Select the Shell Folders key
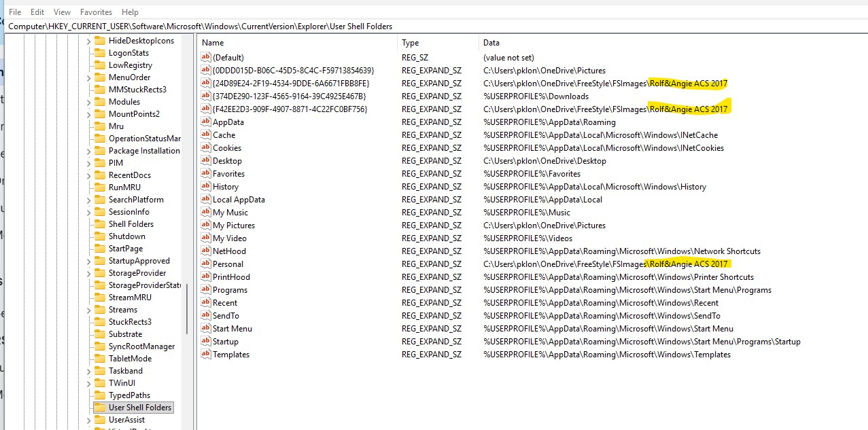The width and height of the screenshot is (868, 430). click(131, 224)
